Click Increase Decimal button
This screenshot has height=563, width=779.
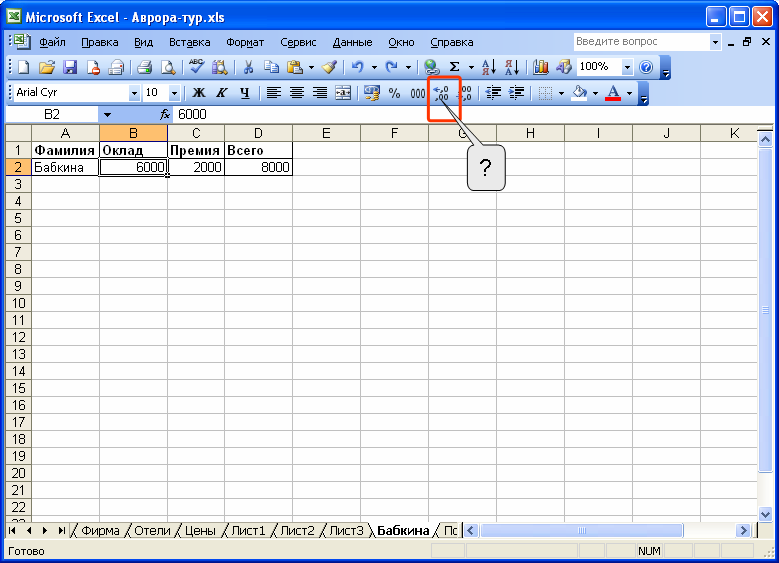coord(442,93)
